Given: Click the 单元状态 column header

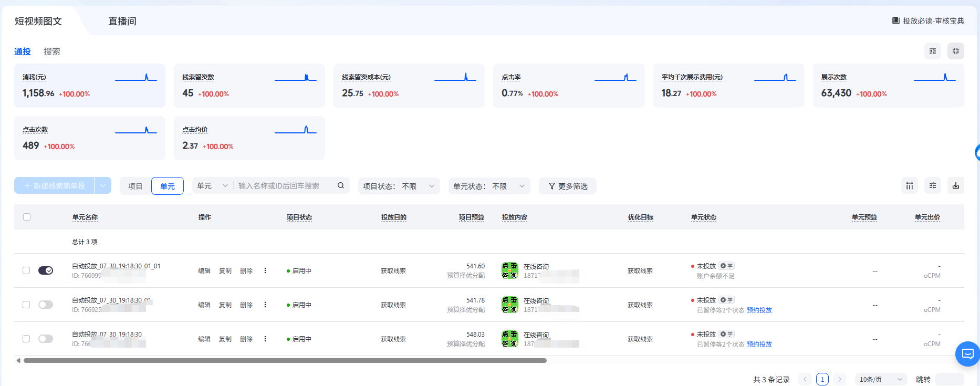Looking at the screenshot, I should (704, 217).
